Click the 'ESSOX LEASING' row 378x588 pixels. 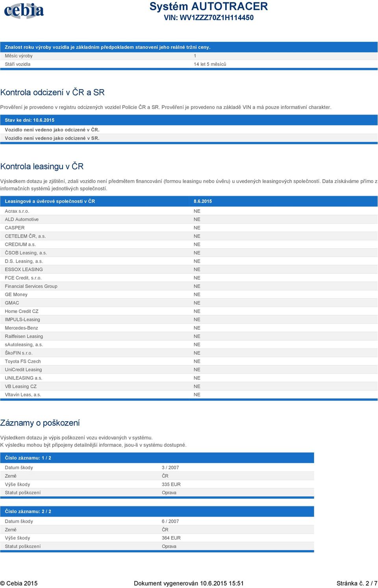[x=189, y=269]
